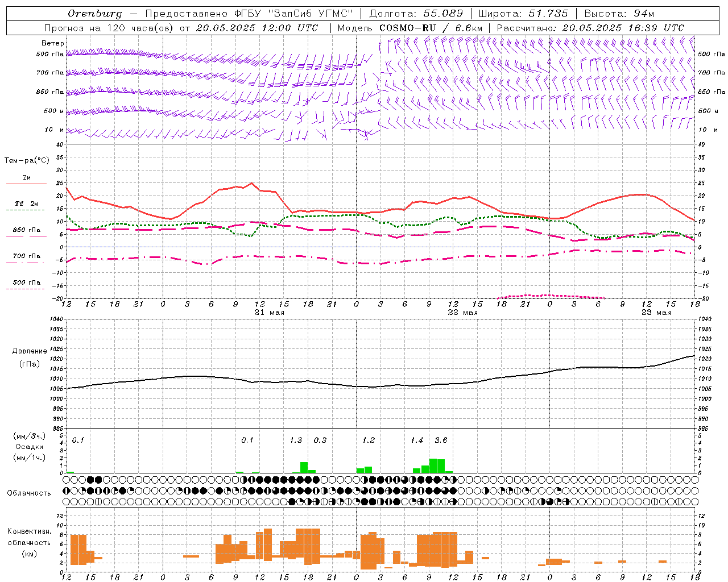Click the "(мм/3ч.)" precipitation unit label
Screen dimensions: 728x582
pyautogui.click(x=30, y=436)
